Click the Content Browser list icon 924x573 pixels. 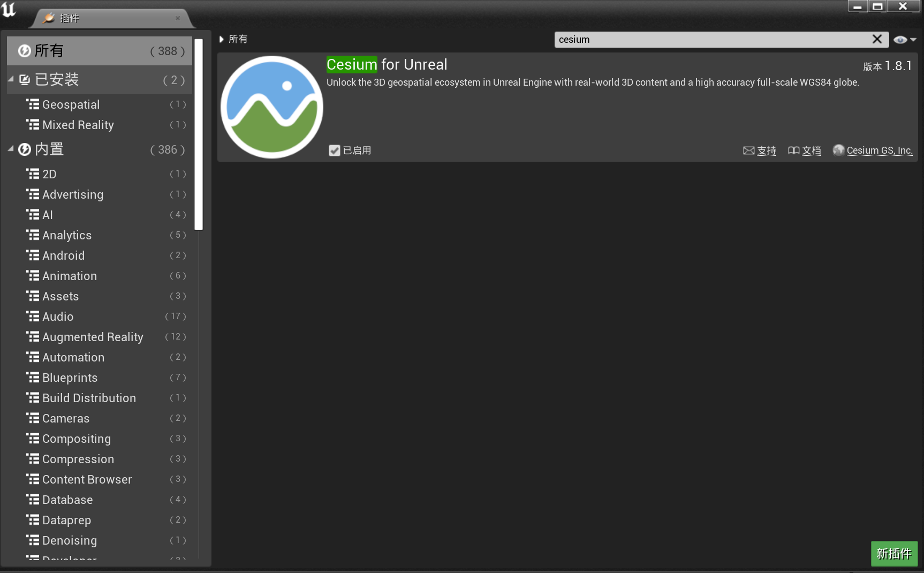(33, 479)
